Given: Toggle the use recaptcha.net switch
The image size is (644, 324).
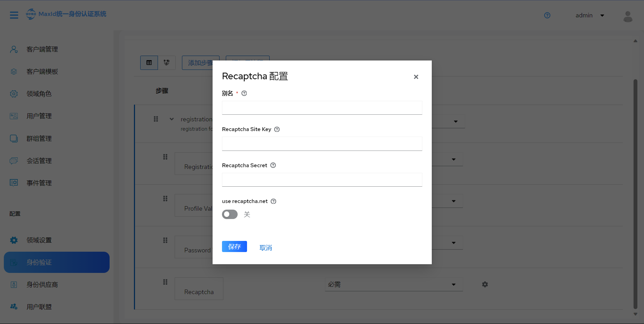Looking at the screenshot, I should (x=230, y=214).
